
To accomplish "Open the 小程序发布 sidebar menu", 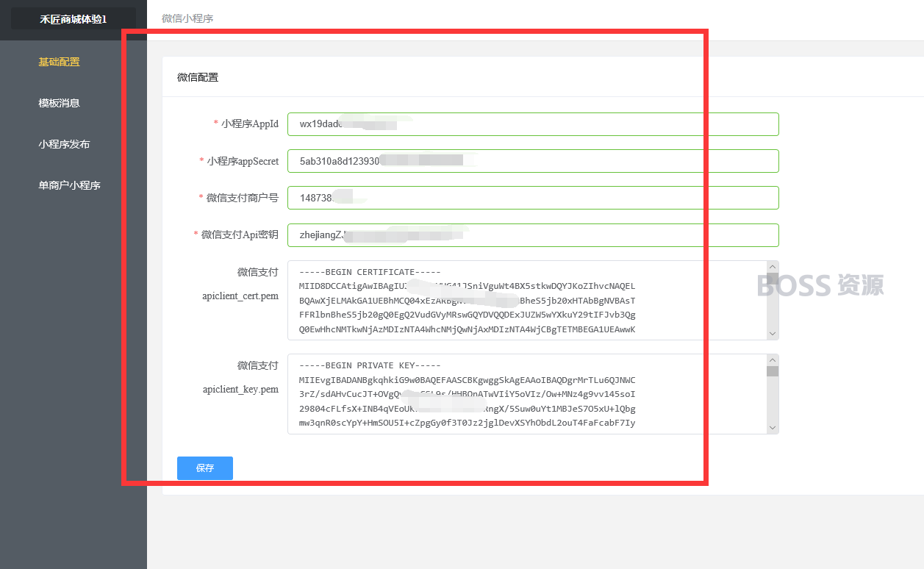I will click(64, 144).
